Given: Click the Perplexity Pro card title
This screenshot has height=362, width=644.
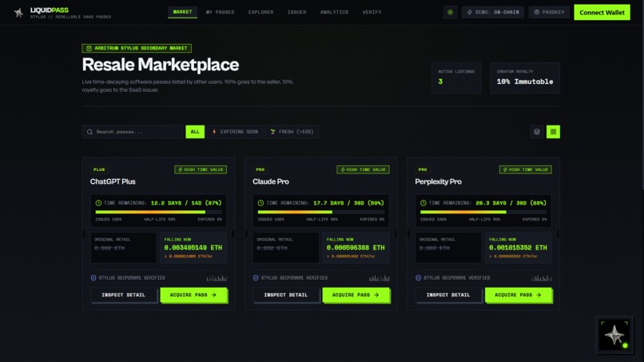Looking at the screenshot, I should pos(438,181).
